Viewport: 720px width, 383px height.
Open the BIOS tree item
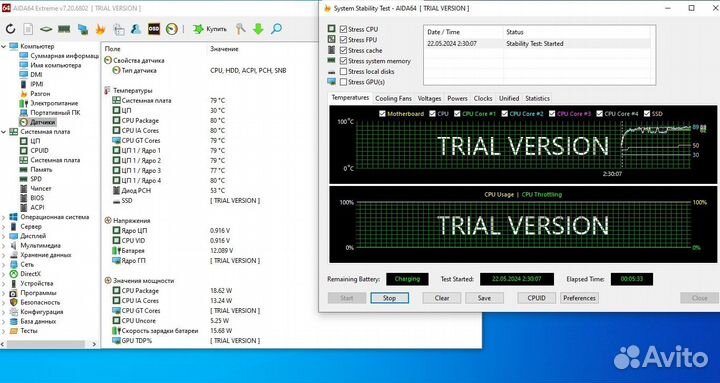click(37, 198)
